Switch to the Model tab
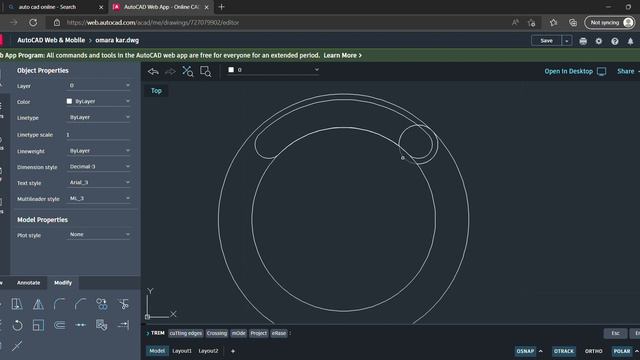Image resolution: width=640 pixels, height=360 pixels. click(x=157, y=351)
